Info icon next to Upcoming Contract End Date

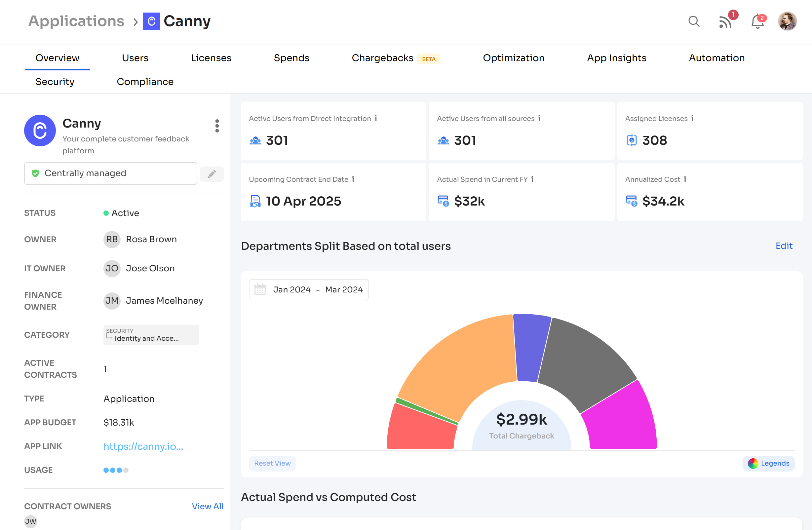pos(353,179)
